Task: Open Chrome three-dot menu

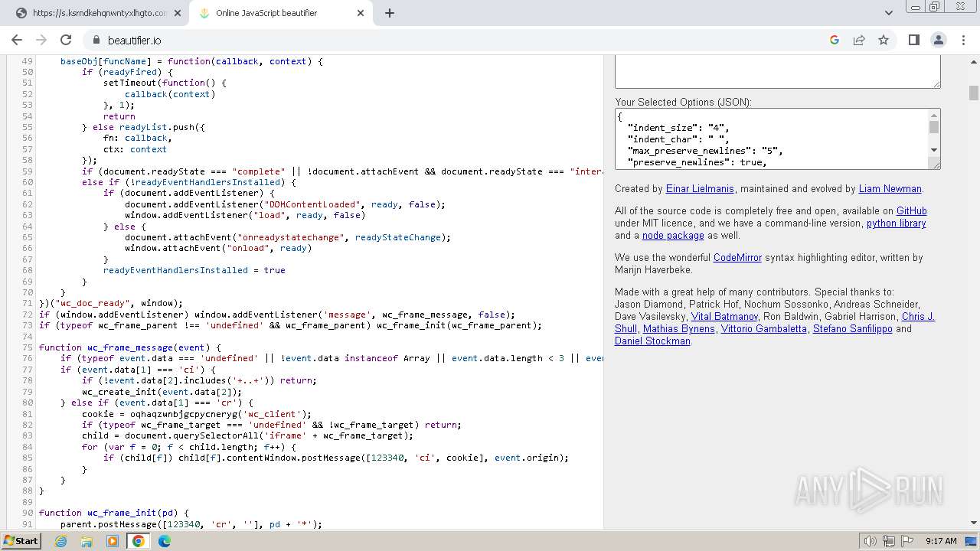Action: pos(962,40)
